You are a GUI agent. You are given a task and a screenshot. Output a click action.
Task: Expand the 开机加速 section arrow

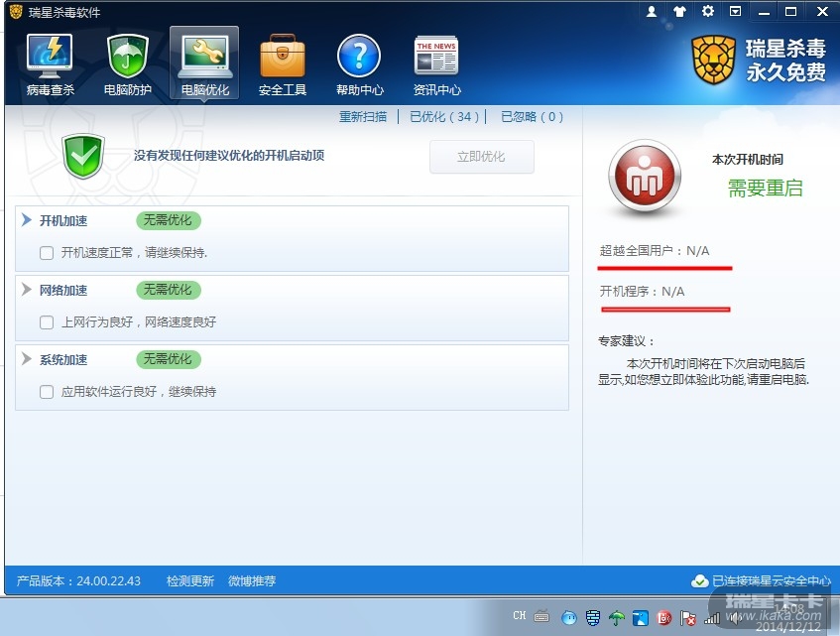tap(26, 219)
